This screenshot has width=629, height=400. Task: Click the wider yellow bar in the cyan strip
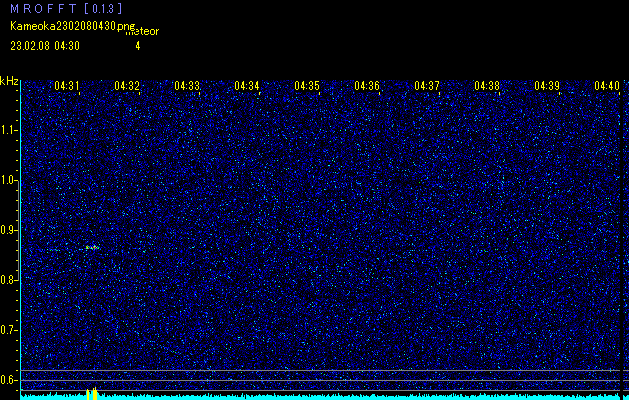tap(95, 394)
